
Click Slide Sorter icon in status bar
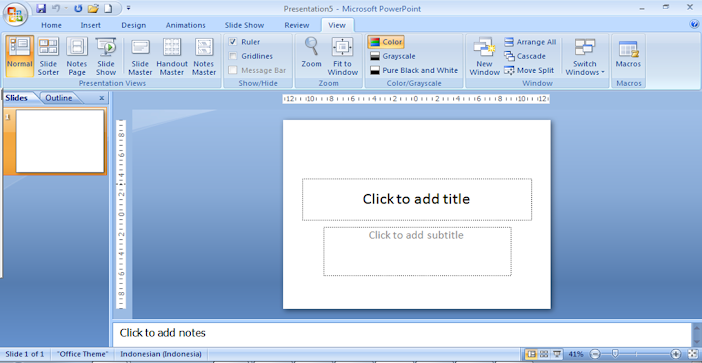click(x=544, y=354)
